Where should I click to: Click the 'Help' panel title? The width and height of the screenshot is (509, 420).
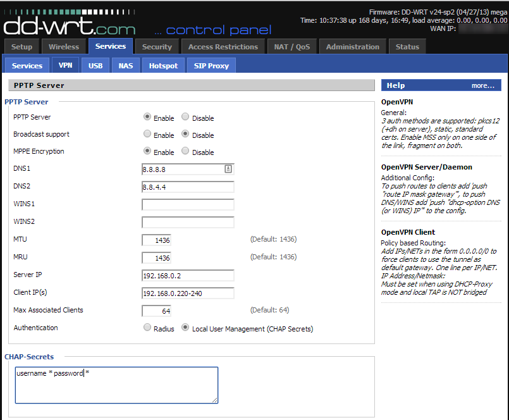(x=396, y=85)
